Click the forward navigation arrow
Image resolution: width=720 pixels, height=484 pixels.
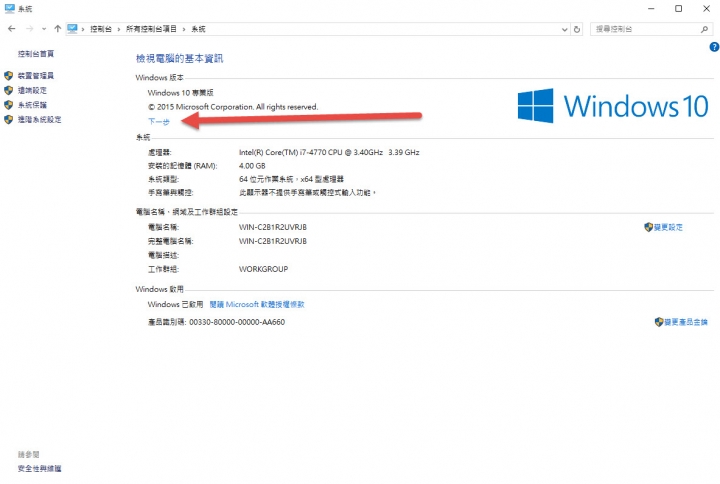click(29, 29)
